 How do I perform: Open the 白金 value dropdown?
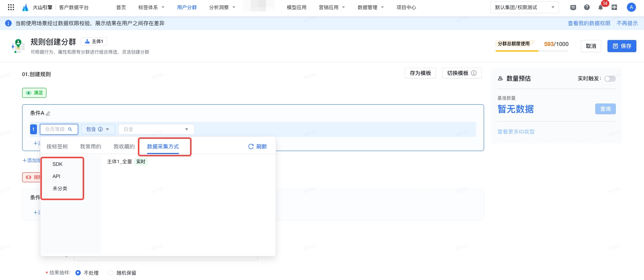coord(156,129)
